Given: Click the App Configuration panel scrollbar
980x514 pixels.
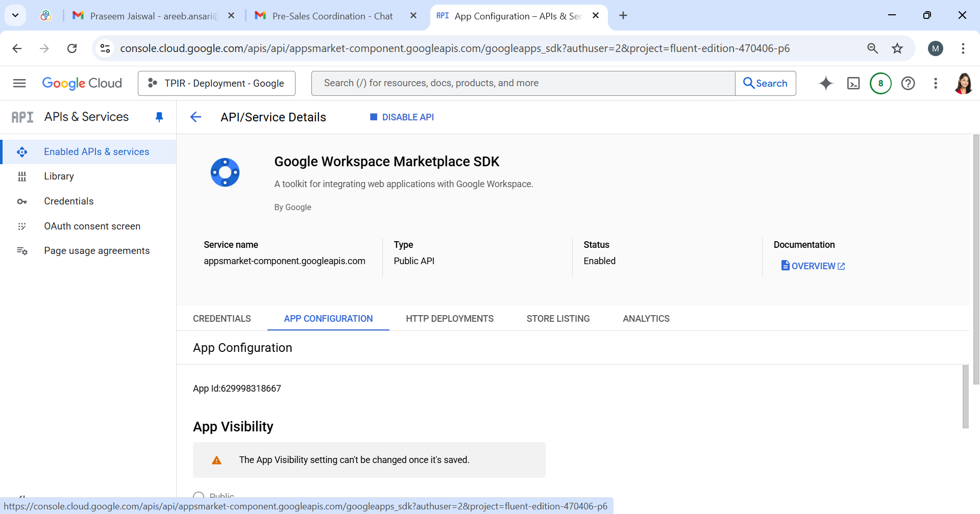Looking at the screenshot, I should (x=966, y=397).
